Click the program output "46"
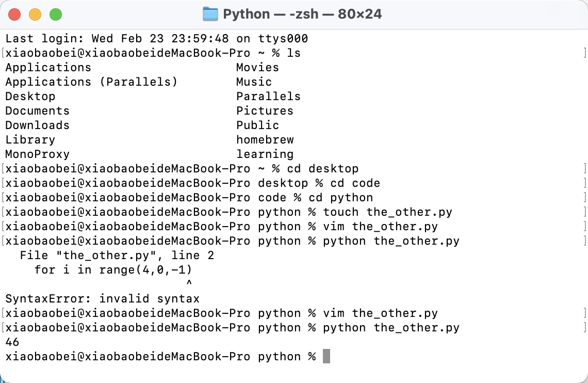This screenshot has height=383, width=588. tap(12, 342)
